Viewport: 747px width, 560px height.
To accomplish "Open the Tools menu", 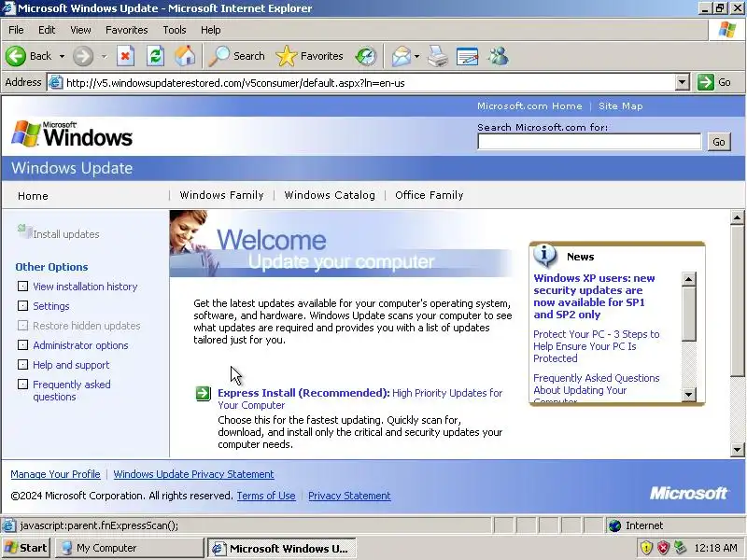I will point(175,30).
